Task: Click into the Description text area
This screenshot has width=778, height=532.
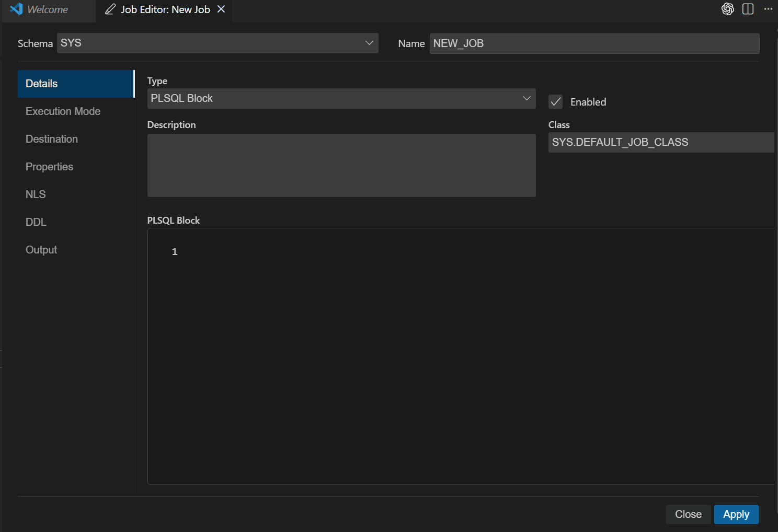Action: click(x=341, y=165)
